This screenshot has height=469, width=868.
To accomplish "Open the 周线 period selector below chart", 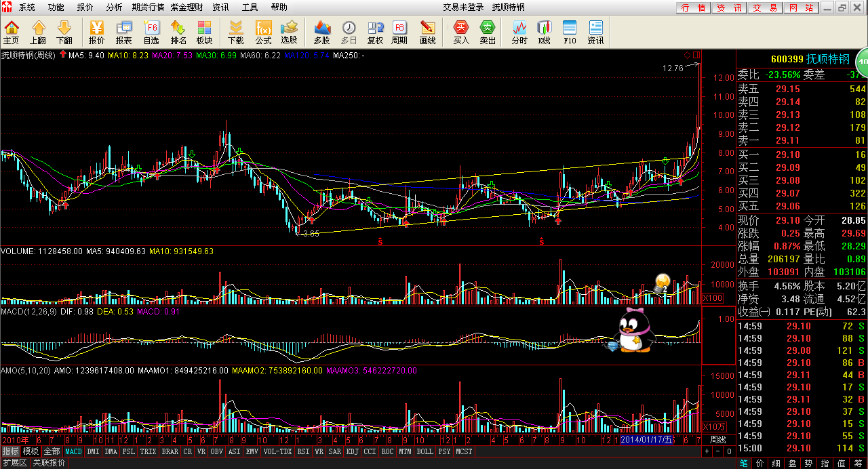I will click(717, 439).
